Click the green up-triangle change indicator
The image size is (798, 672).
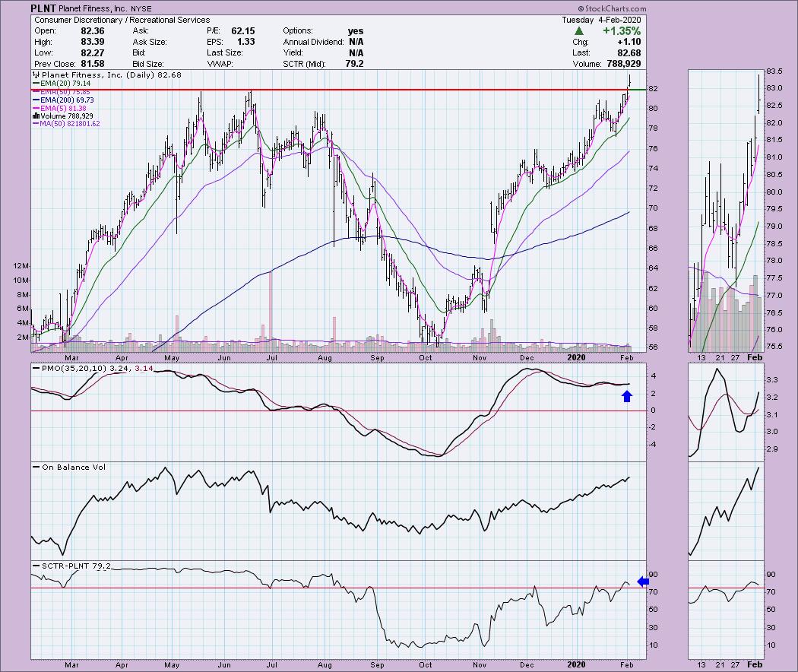578,31
